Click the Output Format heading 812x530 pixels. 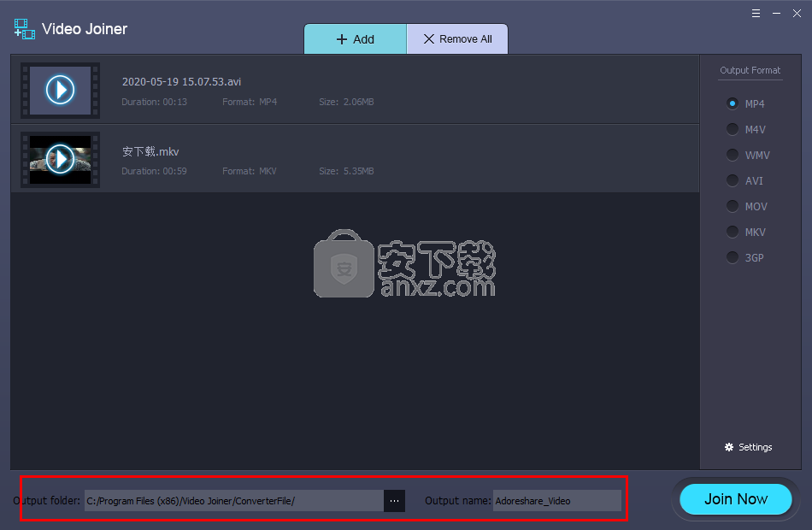pyautogui.click(x=750, y=70)
